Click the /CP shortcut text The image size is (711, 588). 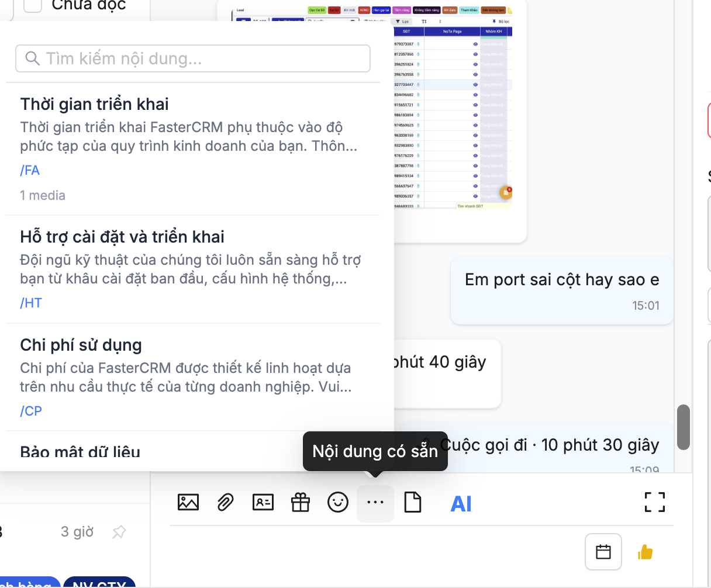point(31,411)
